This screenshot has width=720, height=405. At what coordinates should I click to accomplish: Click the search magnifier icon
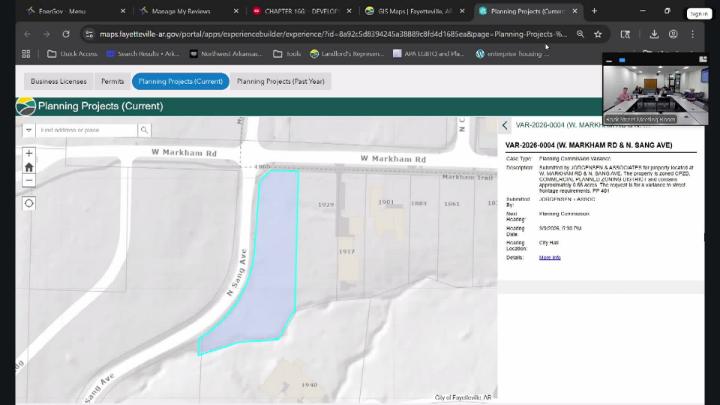pos(144,130)
